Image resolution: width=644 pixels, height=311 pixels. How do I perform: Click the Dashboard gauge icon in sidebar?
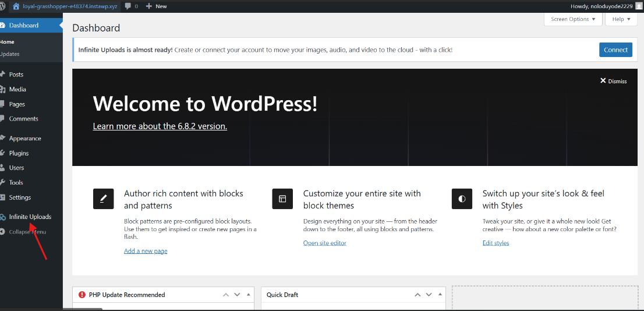coord(2,26)
